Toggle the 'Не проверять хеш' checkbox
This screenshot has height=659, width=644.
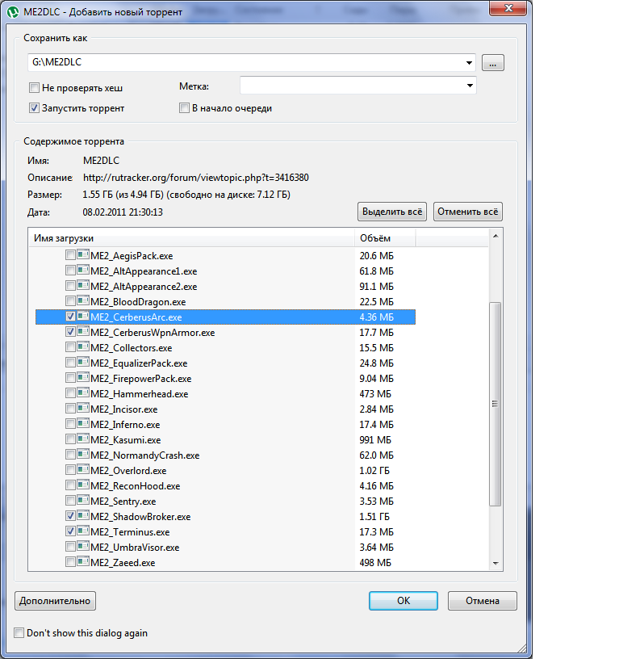tap(34, 87)
